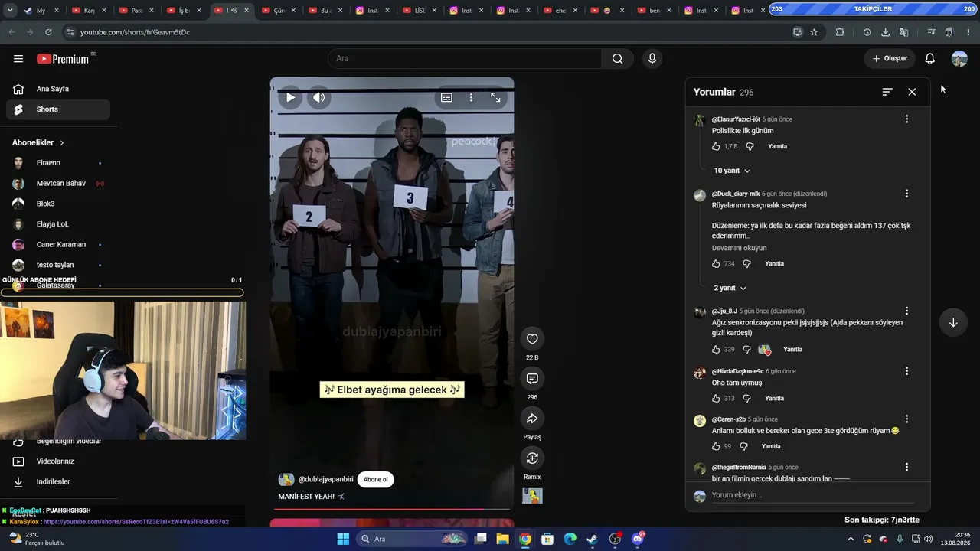Seek on the Short's red progress bar
980x551 pixels.
pos(392,509)
